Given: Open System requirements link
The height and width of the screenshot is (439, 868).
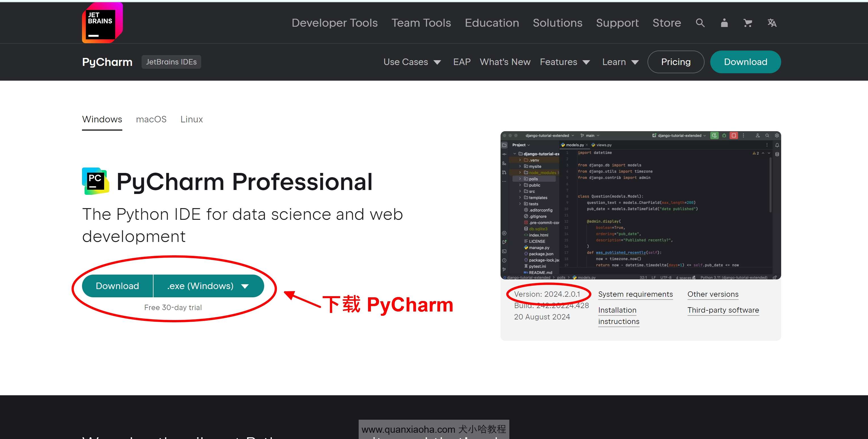Looking at the screenshot, I should (636, 294).
